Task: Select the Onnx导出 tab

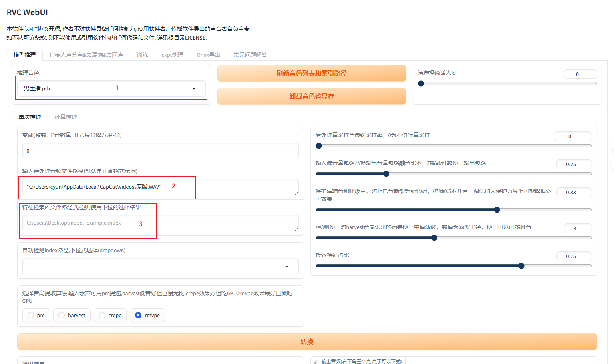Action: click(208, 54)
